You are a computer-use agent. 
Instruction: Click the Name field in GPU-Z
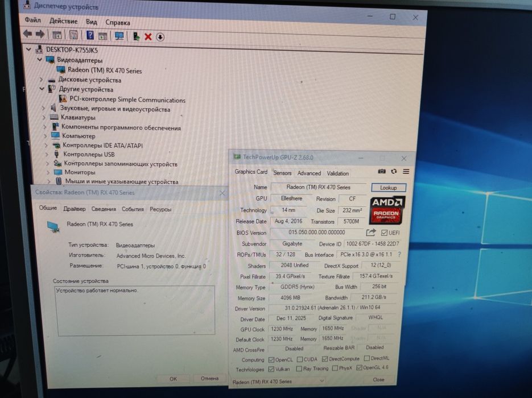point(318,187)
